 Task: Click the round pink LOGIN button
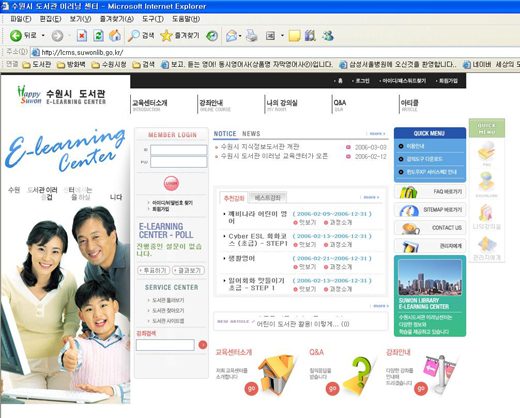coord(171,183)
